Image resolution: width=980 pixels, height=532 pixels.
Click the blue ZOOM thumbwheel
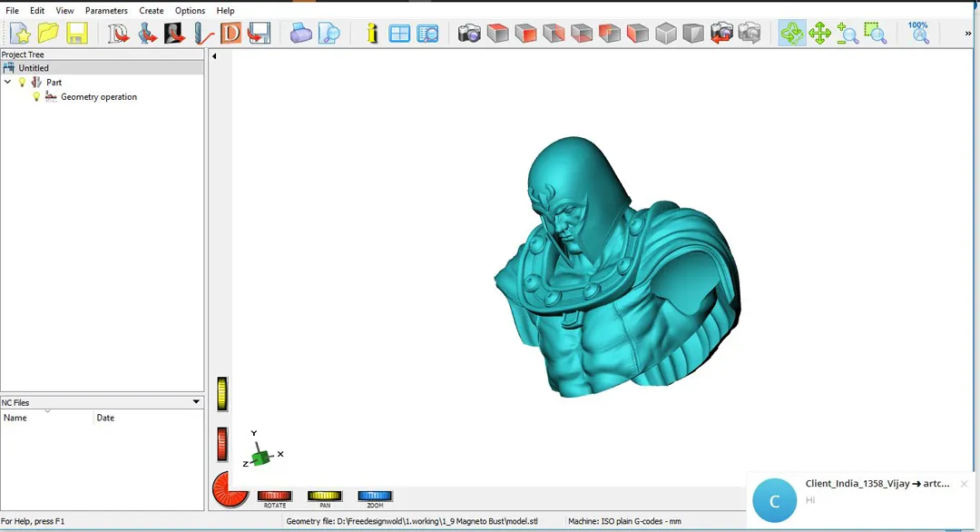point(375,496)
